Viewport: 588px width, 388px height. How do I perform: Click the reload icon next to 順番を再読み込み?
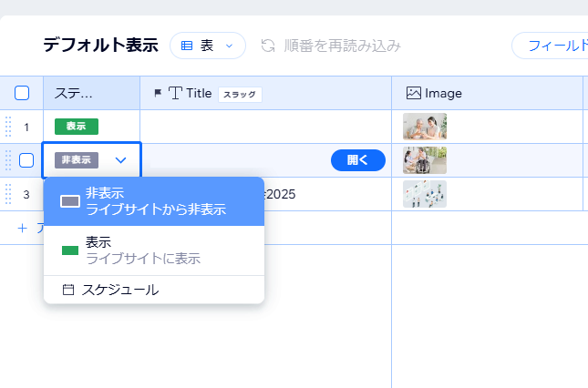[268, 46]
